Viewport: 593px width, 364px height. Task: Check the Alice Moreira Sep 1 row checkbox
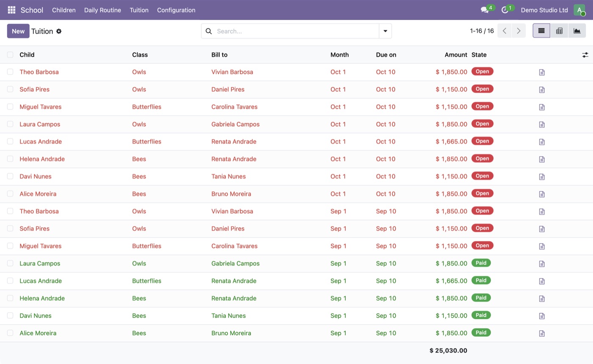pyautogui.click(x=10, y=333)
